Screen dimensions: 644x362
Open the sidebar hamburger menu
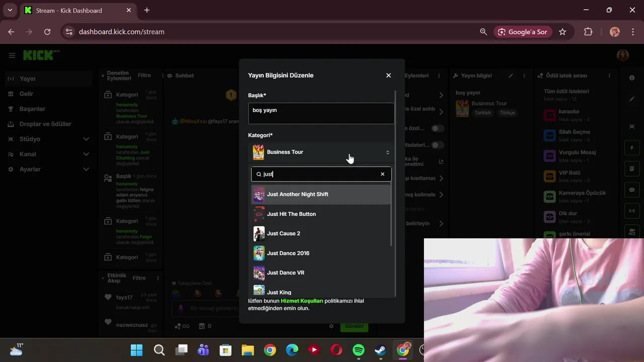click(x=12, y=55)
